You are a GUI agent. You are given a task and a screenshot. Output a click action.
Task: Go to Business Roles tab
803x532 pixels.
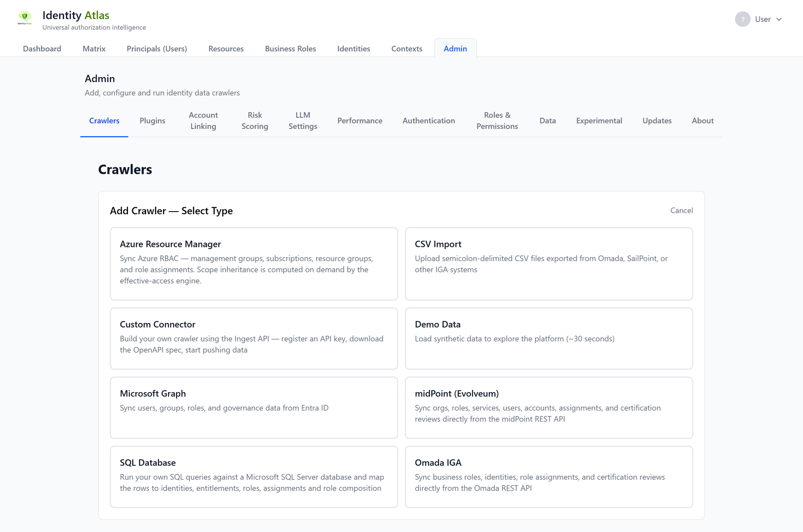[290, 49]
